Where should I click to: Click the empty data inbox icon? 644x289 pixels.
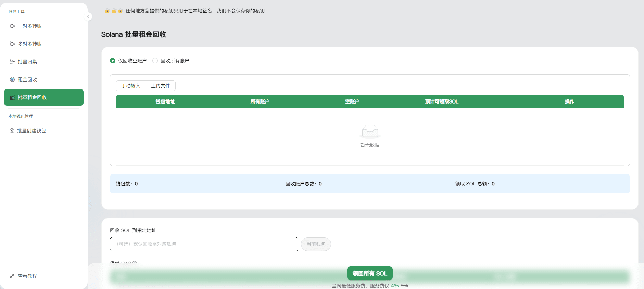[370, 131]
